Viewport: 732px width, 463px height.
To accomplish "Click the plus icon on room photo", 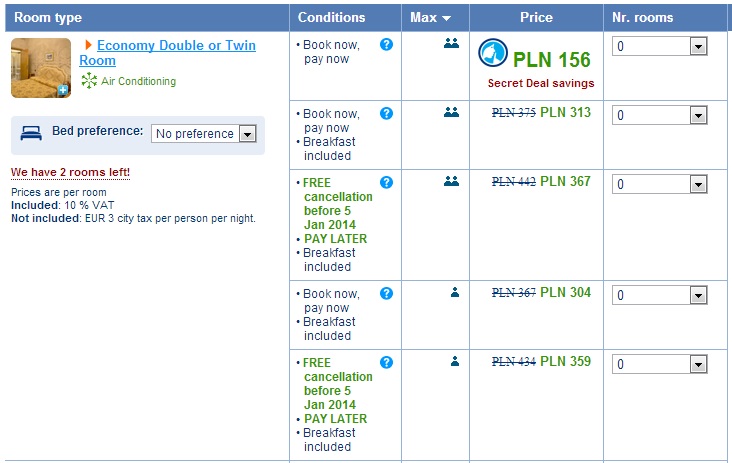I will 63,90.
